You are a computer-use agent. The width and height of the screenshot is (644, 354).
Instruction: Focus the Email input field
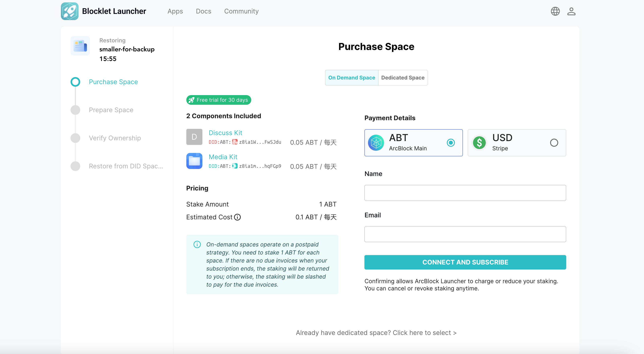465,234
